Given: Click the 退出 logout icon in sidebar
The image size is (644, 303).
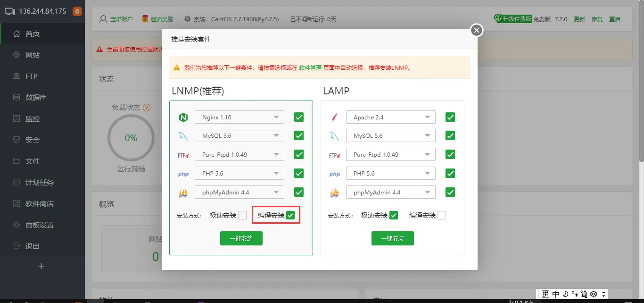Looking at the screenshot, I should coord(17,246).
